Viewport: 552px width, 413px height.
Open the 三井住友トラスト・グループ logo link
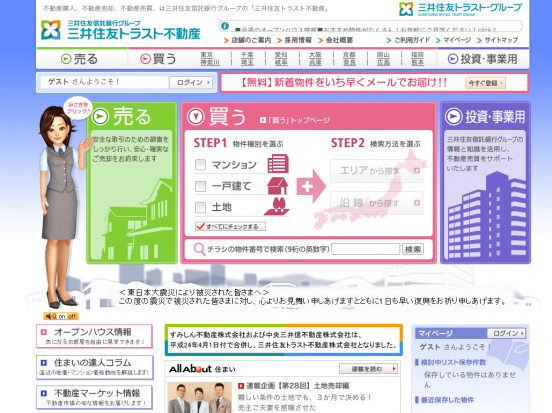461,9
